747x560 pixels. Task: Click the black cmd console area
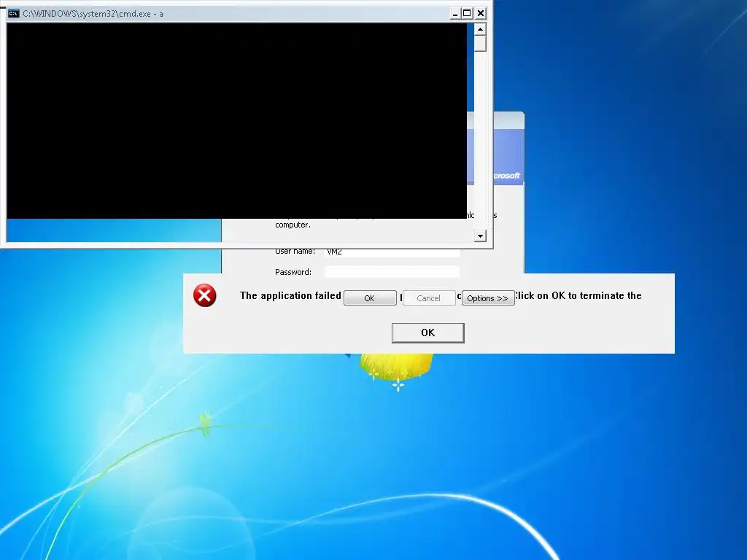tap(237, 121)
